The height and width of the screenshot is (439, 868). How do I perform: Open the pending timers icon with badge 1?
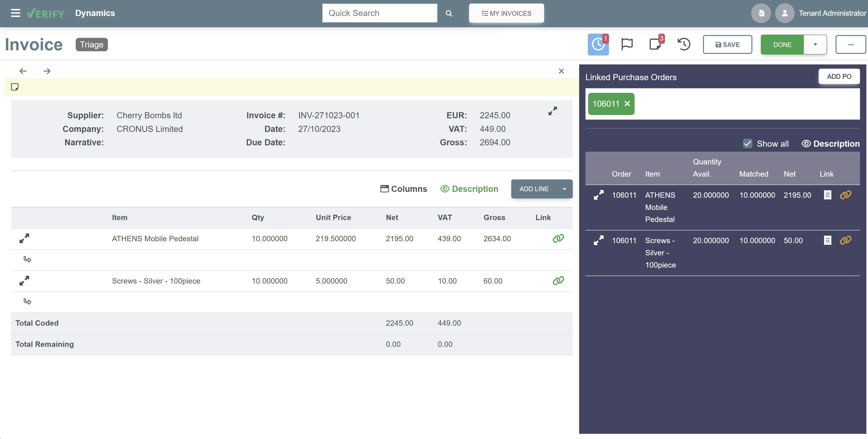[x=598, y=44]
